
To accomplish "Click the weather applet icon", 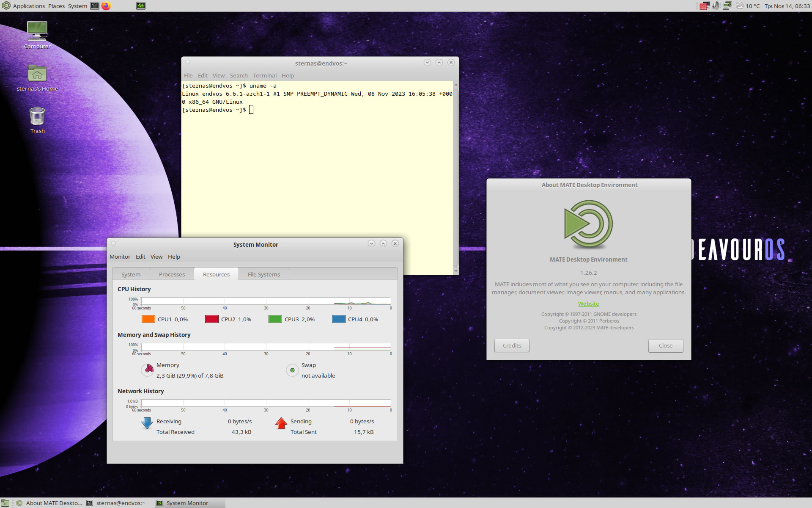I will [x=739, y=6].
